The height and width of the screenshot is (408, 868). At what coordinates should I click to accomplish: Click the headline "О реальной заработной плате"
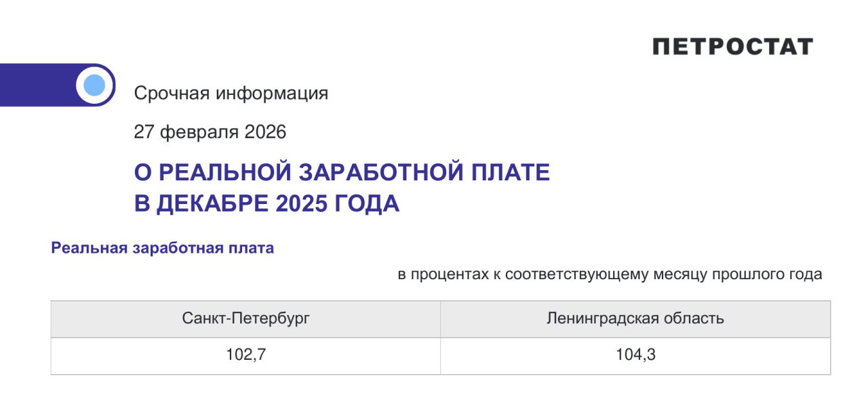coord(342,173)
